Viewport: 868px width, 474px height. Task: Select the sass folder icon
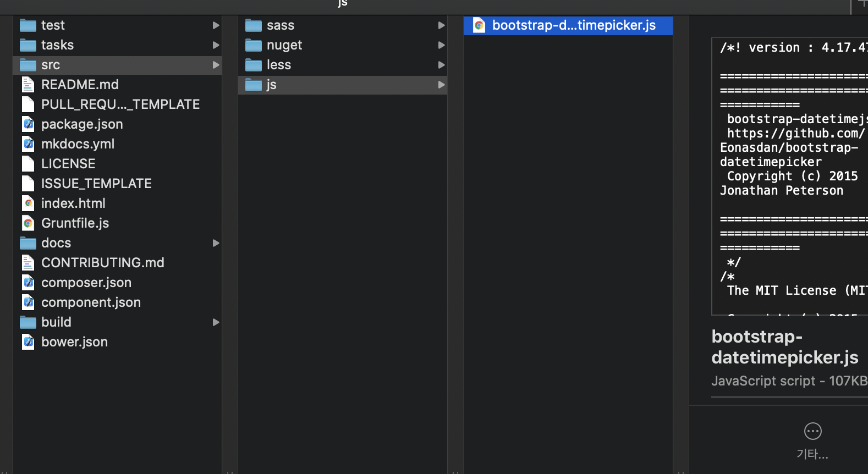tap(254, 25)
